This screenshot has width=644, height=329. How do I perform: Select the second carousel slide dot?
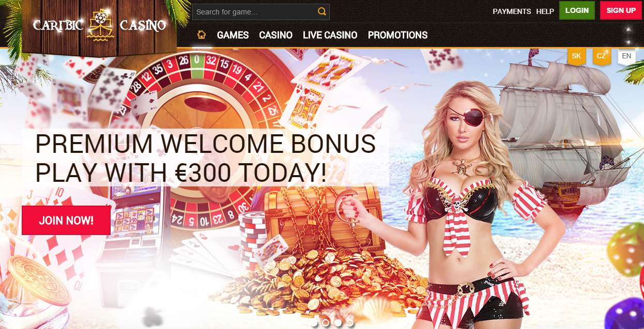326,323
